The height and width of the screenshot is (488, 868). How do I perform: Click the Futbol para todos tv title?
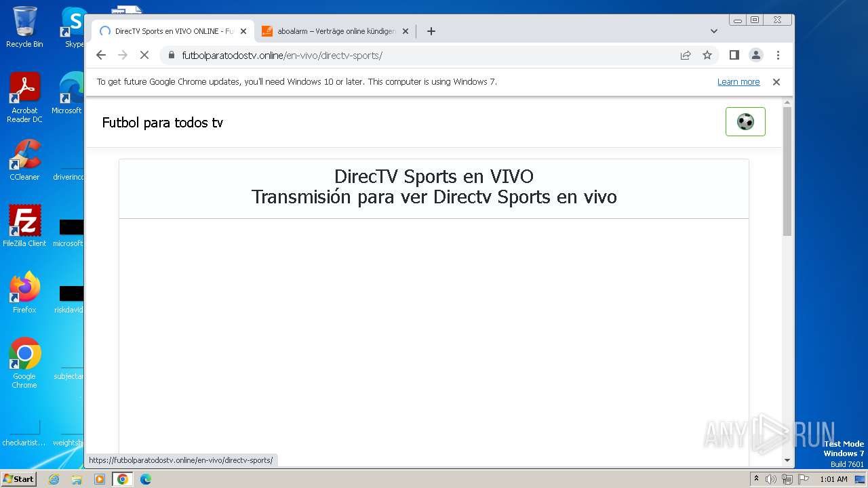tap(162, 123)
